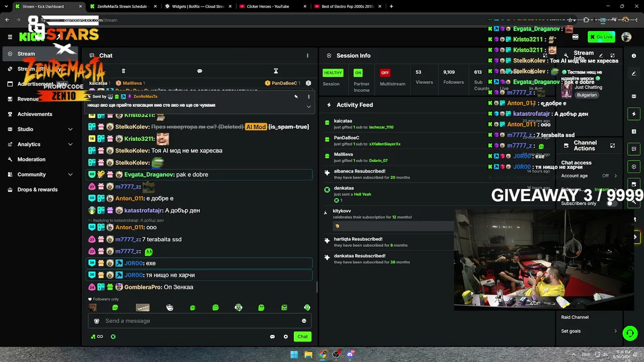
Task: Click the Multistream OFF indicator
Action: 385,73
